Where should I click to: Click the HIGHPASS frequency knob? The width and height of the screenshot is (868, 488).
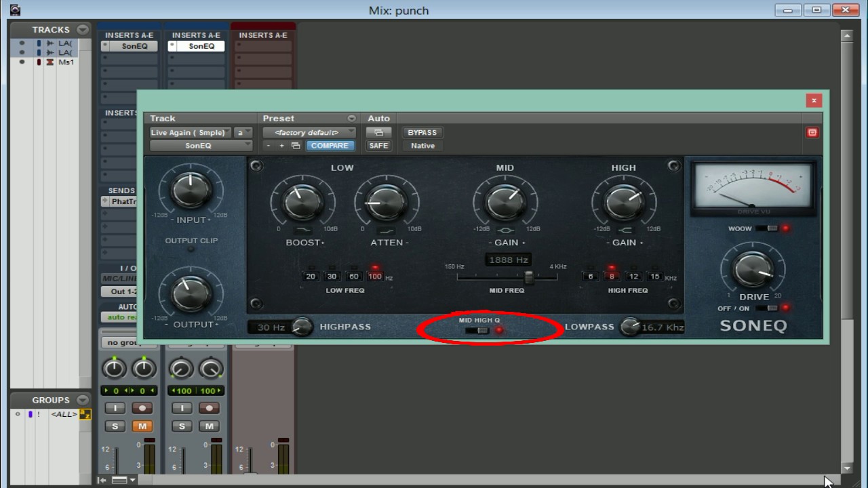302,327
